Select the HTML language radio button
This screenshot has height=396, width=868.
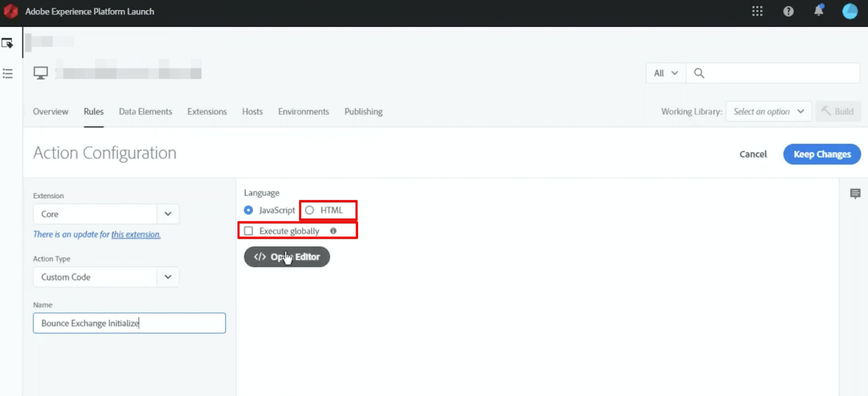click(x=309, y=210)
